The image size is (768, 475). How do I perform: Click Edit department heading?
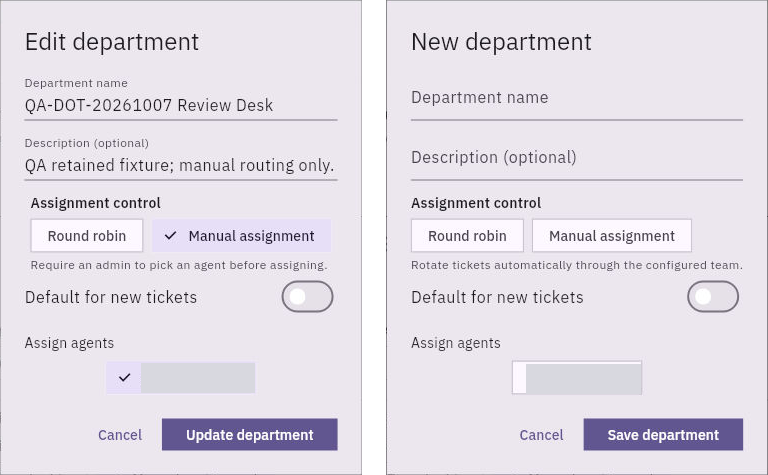coord(112,42)
